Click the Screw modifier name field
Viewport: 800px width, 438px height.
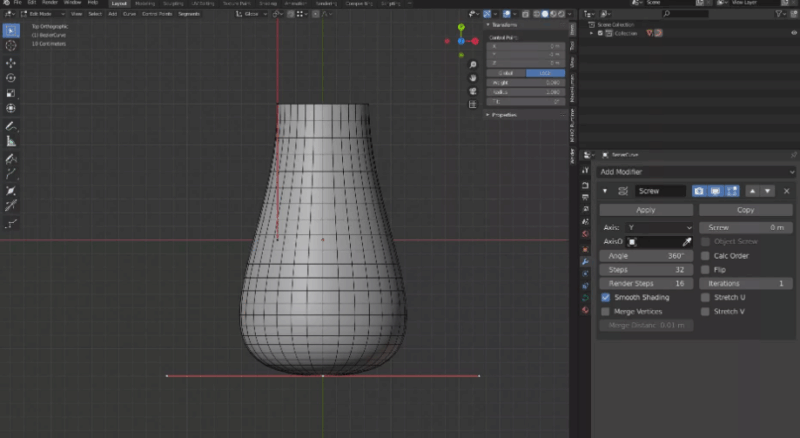tap(661, 191)
